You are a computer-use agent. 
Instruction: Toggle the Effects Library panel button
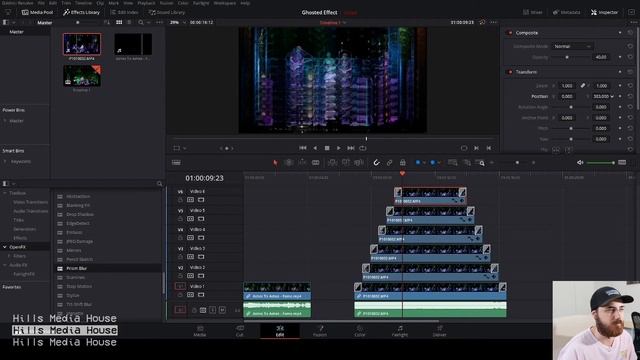(81, 12)
